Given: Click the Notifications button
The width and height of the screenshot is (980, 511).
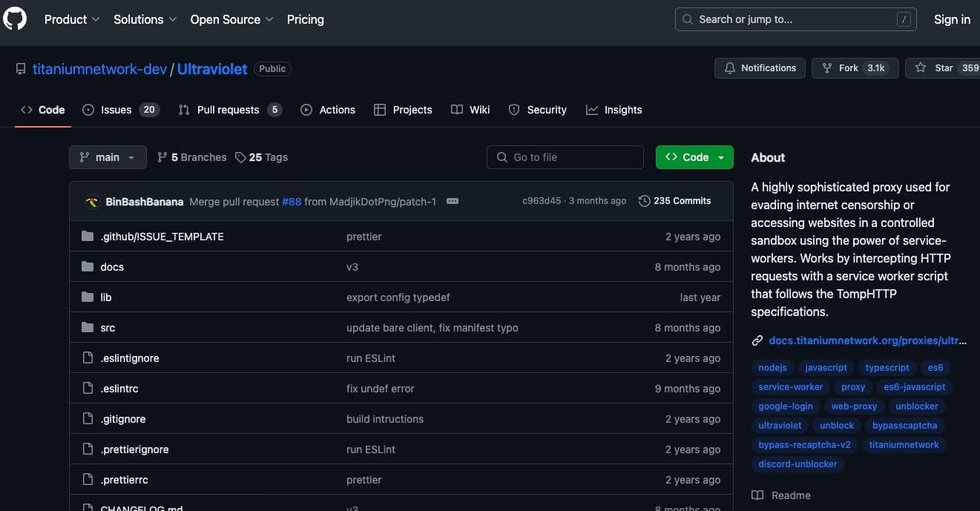Looking at the screenshot, I should tap(760, 67).
